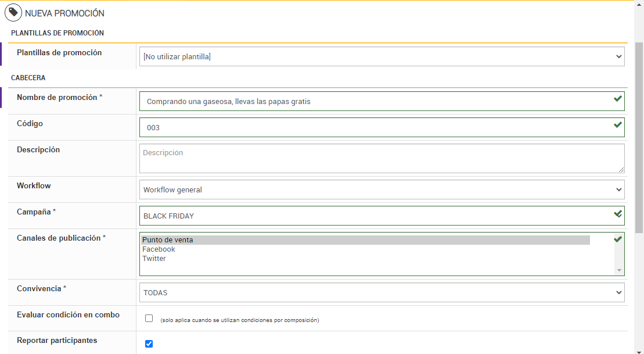Focus the Código input containing 003
644x354 pixels.
(x=372, y=127)
